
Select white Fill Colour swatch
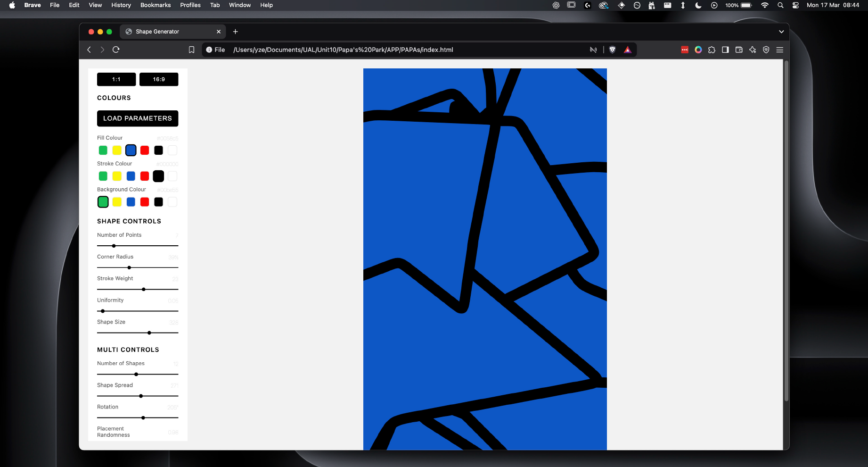pyautogui.click(x=172, y=150)
